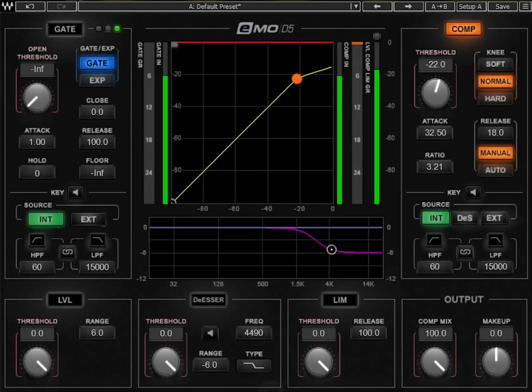
Task: Open the preset dropdown arrow
Action: click(355, 6)
